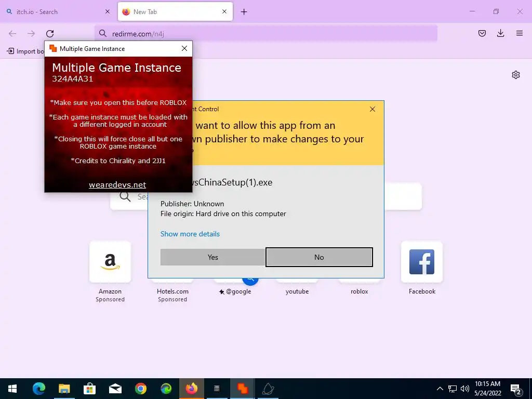Open the rocket-shaped app taskbar icon
532x399 pixels.
268,389
